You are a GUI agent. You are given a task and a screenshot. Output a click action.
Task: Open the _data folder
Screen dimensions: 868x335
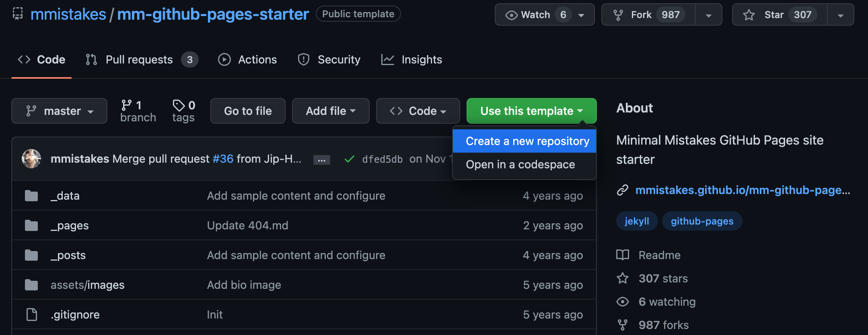[x=65, y=196]
